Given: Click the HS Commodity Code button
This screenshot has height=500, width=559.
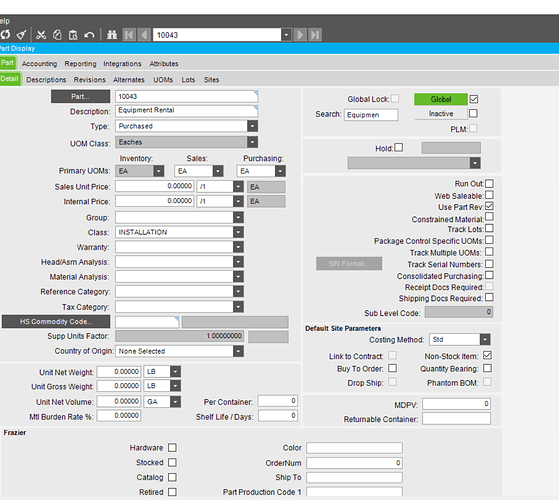Looking at the screenshot, I should pyautogui.click(x=56, y=321).
